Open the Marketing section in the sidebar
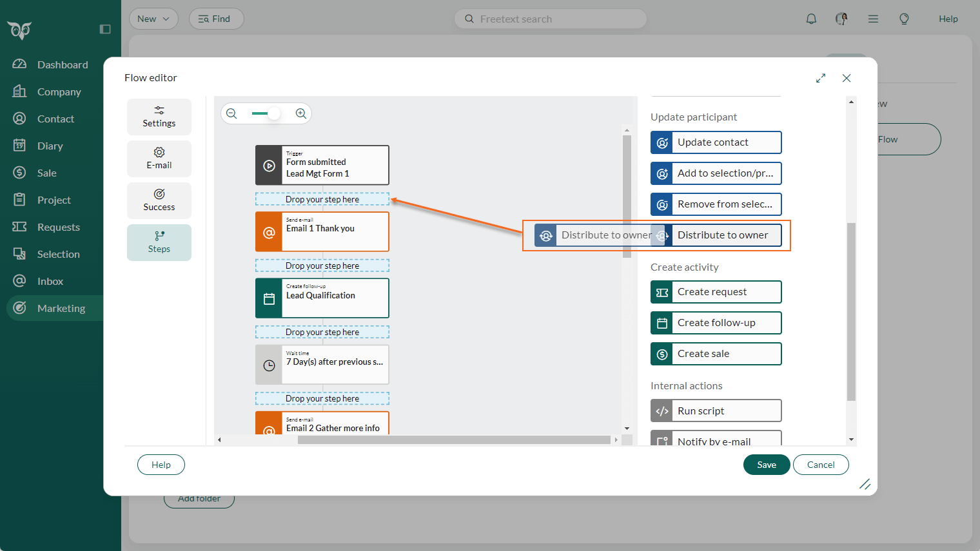980x551 pixels. tap(61, 307)
